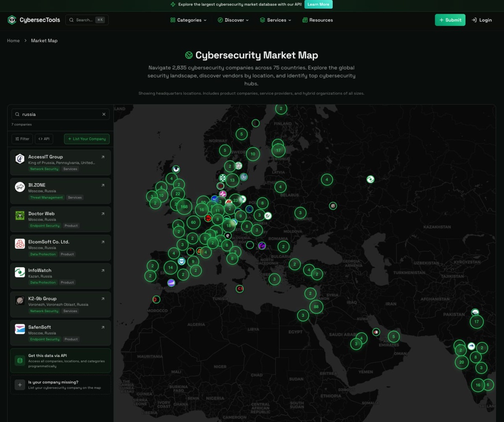Click the Network Security tag on AccessIT Group
Image resolution: width=504 pixels, height=422 pixels.
[44, 169]
